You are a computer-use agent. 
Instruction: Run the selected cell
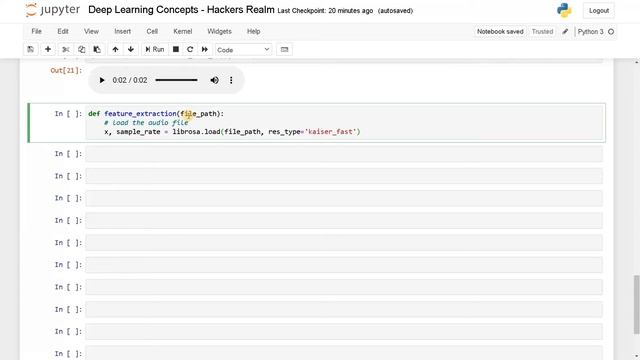coord(155,49)
